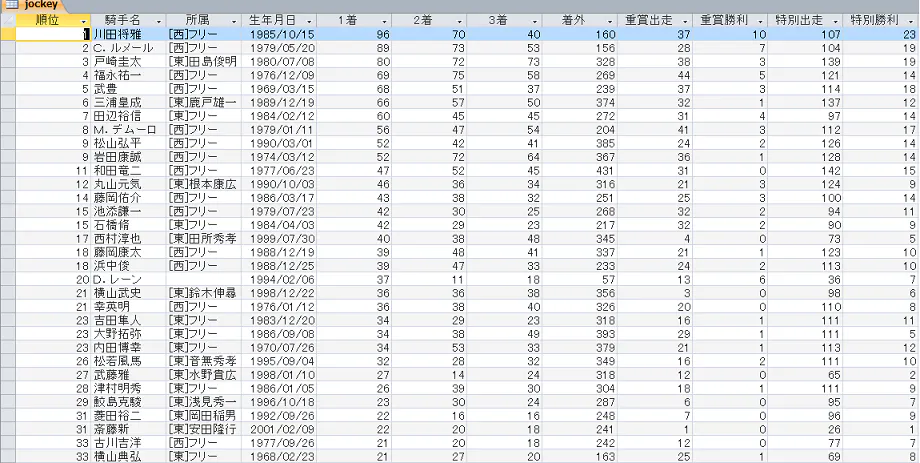Click the name cell D. レーン
The height and width of the screenshot is (463, 920).
pos(128,279)
